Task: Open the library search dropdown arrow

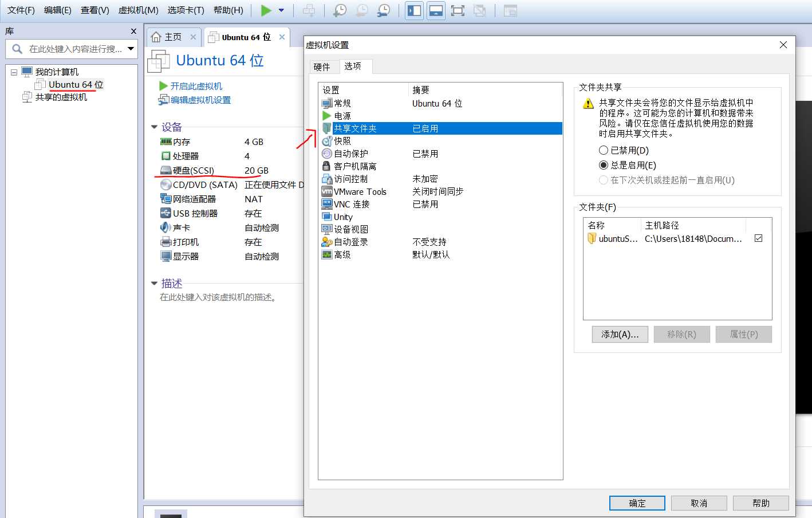Action: coord(131,49)
